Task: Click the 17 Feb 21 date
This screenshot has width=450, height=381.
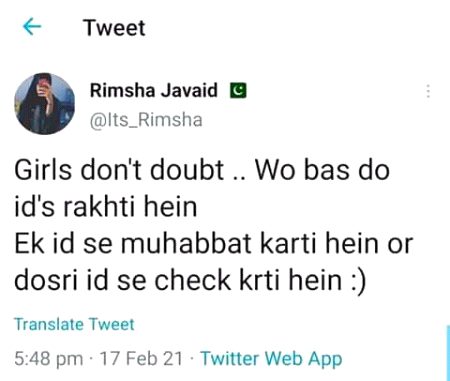Action: (x=141, y=359)
